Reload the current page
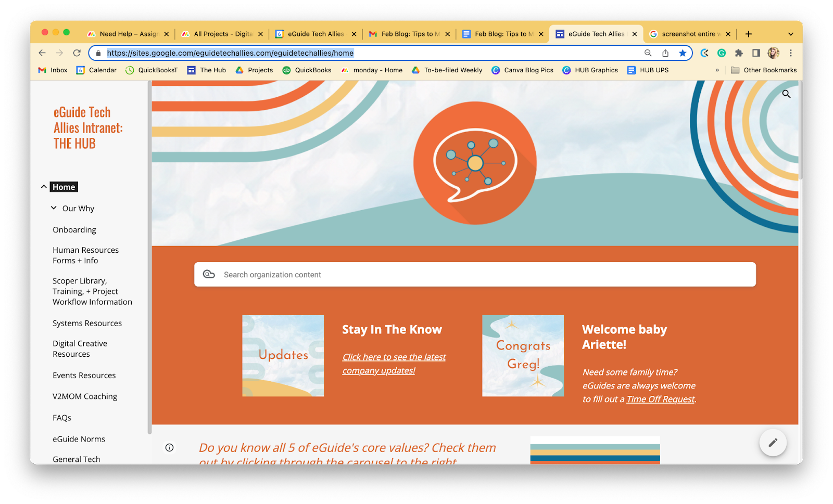Viewport: 833px width, 504px height. [76, 53]
